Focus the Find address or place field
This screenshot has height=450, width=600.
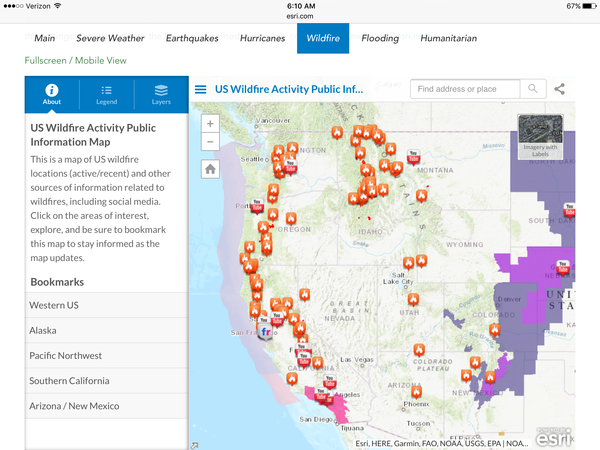coord(465,89)
